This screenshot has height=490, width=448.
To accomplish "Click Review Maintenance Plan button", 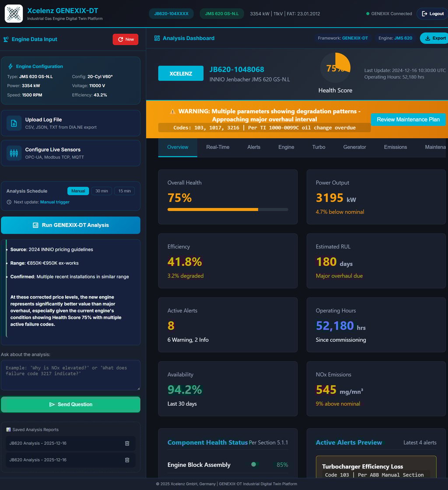I will click(x=408, y=120).
